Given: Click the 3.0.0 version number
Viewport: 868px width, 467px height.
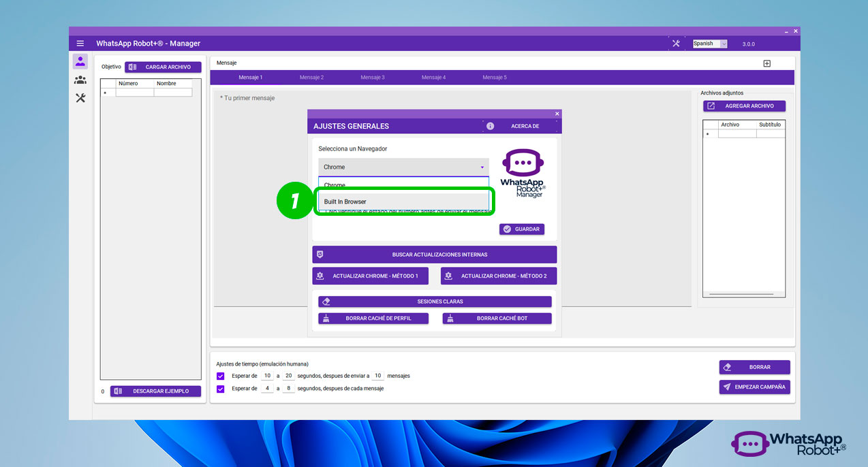Looking at the screenshot, I should tap(748, 44).
